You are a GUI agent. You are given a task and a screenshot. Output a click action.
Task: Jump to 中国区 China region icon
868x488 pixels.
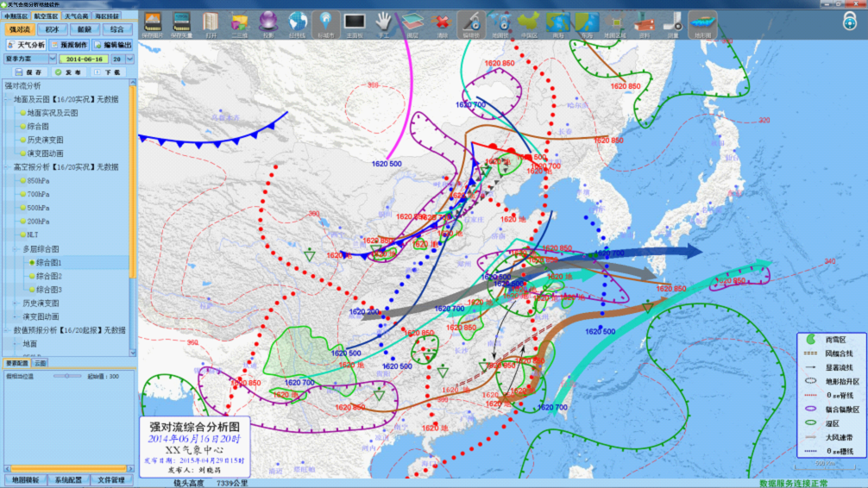pos(529,25)
